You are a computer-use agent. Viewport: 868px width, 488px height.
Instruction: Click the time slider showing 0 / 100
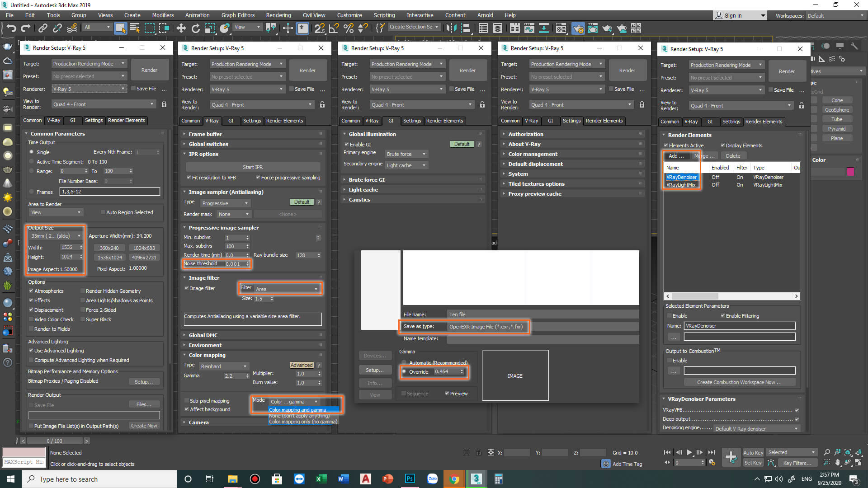[55, 441]
